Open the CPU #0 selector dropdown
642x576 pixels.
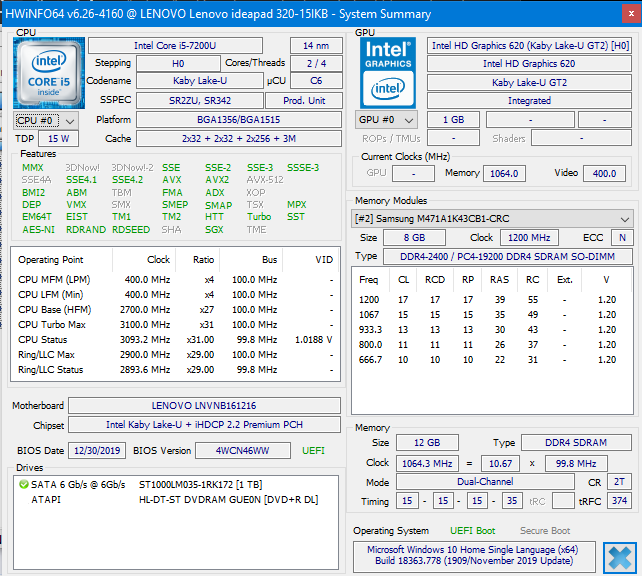(x=44, y=120)
